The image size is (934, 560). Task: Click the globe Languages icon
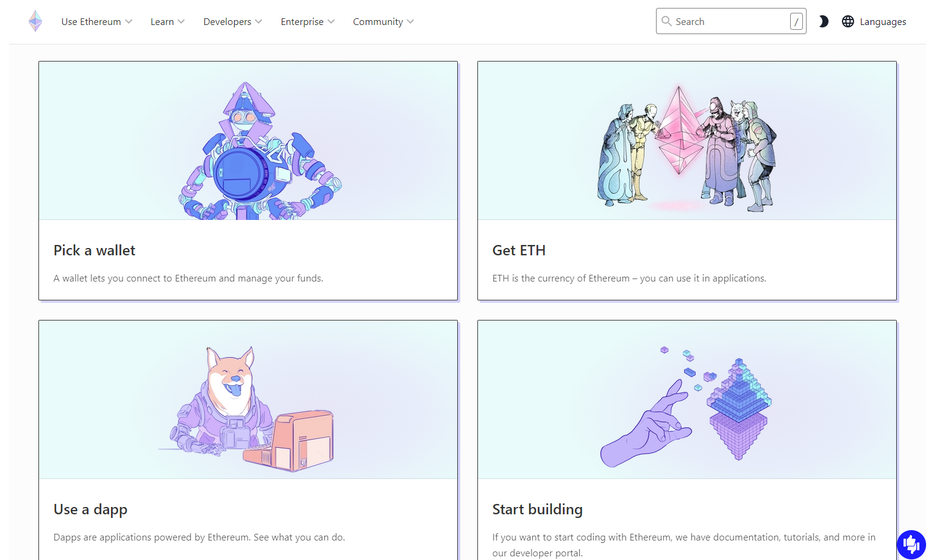point(848,21)
